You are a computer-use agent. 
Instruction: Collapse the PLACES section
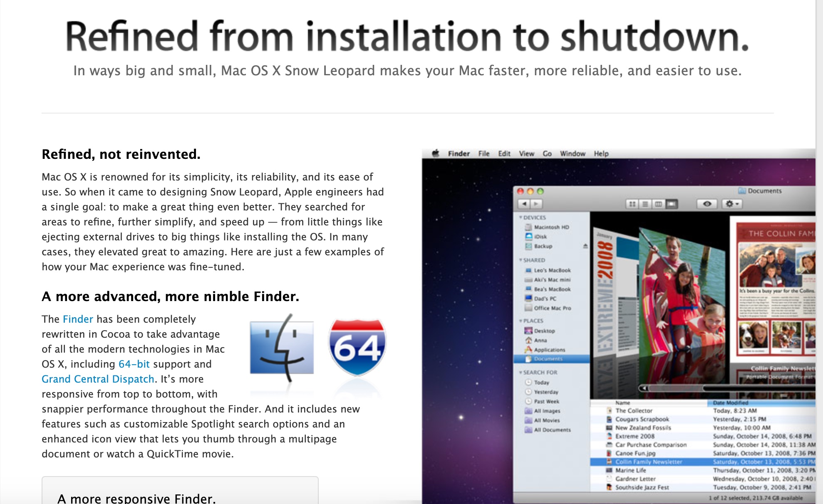(521, 321)
